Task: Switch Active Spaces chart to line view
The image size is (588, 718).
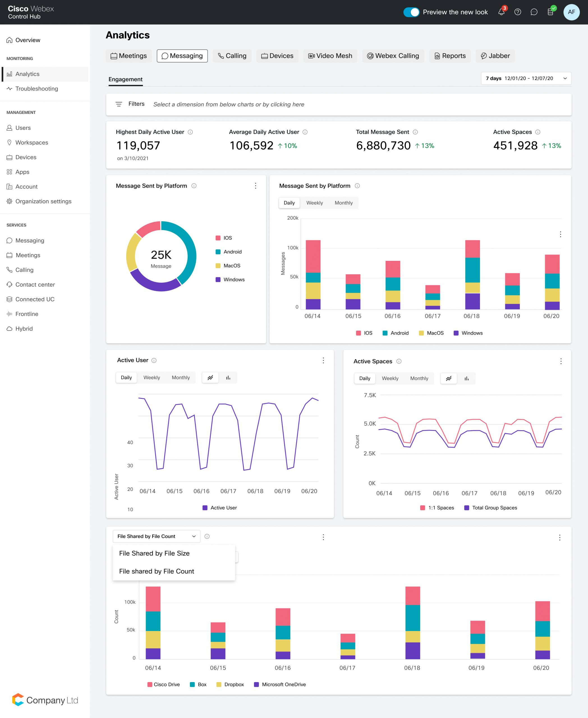Action: point(449,378)
